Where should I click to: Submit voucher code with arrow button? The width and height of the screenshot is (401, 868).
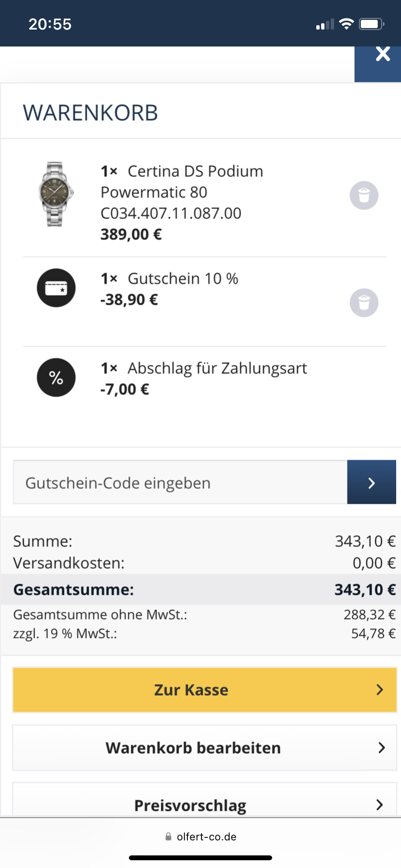click(371, 482)
